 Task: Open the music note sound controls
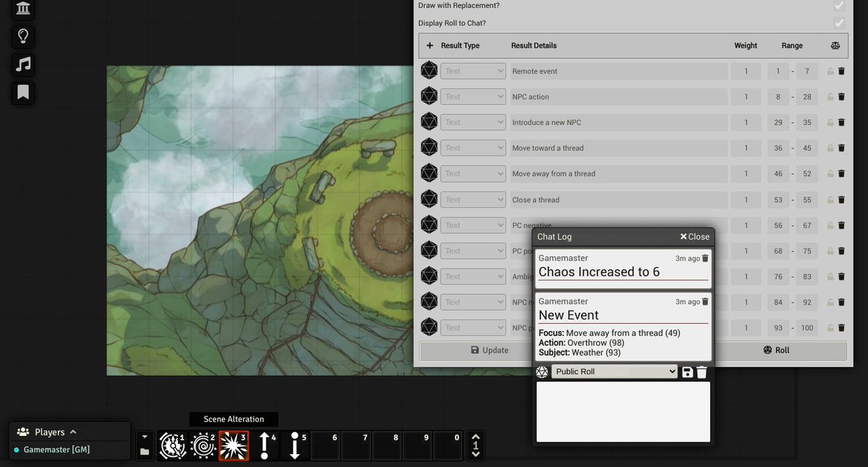[23, 64]
